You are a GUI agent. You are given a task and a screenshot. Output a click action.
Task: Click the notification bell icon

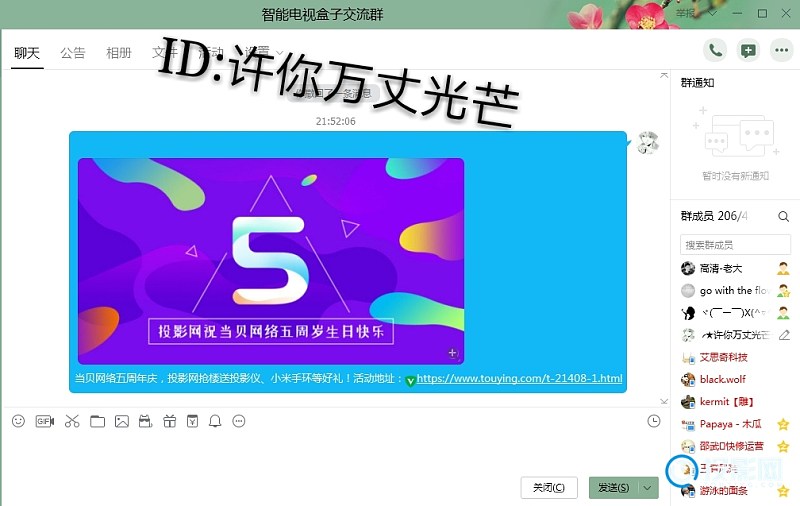(215, 421)
